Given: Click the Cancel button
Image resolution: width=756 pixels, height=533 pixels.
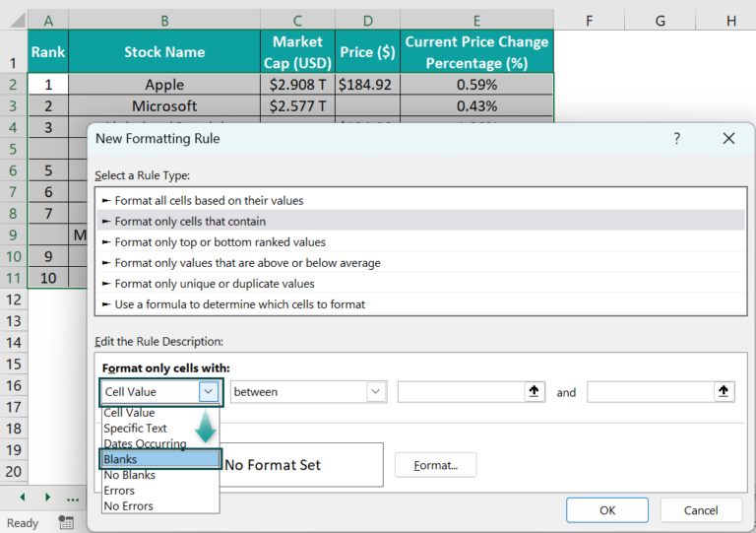Looking at the screenshot, I should [x=701, y=509].
